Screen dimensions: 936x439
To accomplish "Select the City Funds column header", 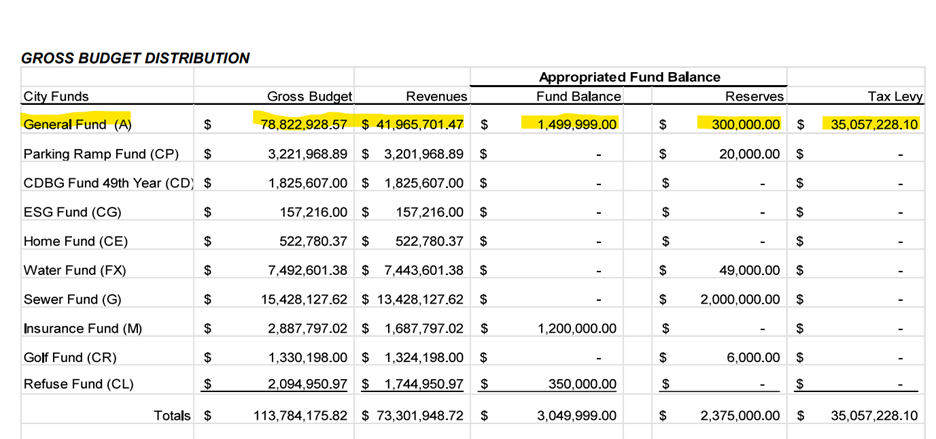I will pyautogui.click(x=56, y=97).
